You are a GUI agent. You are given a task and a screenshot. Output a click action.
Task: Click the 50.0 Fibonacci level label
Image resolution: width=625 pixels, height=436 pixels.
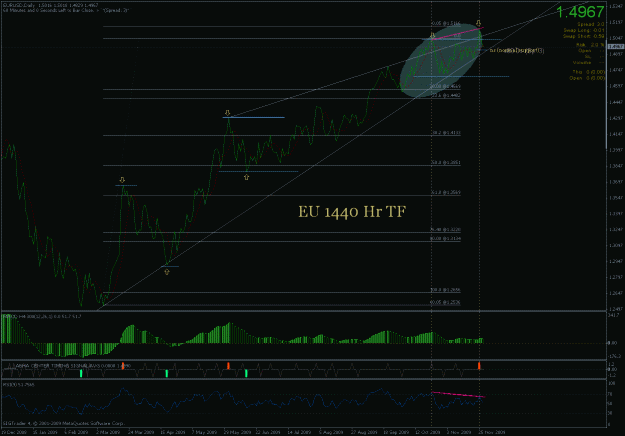tap(446, 163)
